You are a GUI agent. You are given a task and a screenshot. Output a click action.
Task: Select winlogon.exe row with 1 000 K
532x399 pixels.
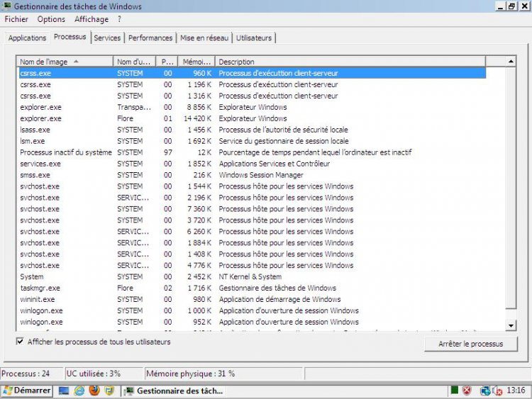253,310
